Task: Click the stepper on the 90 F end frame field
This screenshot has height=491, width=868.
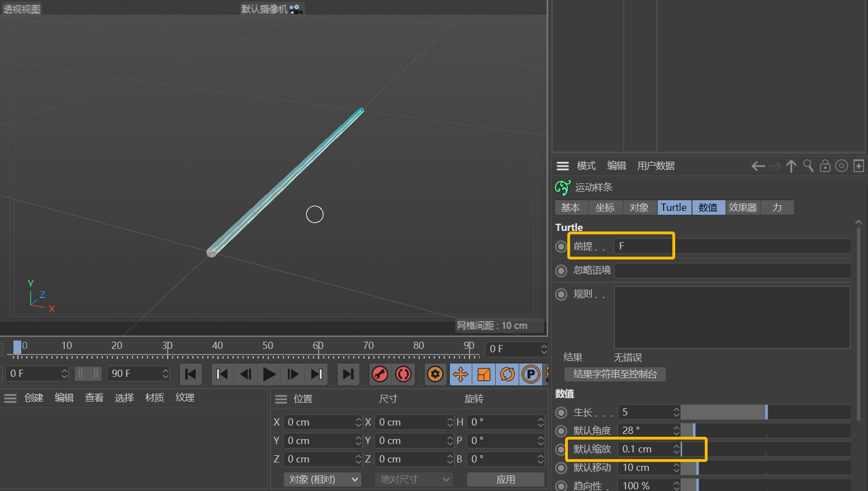Action: tap(165, 374)
